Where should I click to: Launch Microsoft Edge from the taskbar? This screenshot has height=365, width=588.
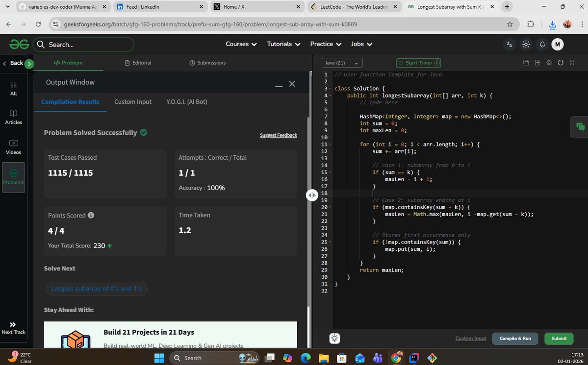pos(306,358)
